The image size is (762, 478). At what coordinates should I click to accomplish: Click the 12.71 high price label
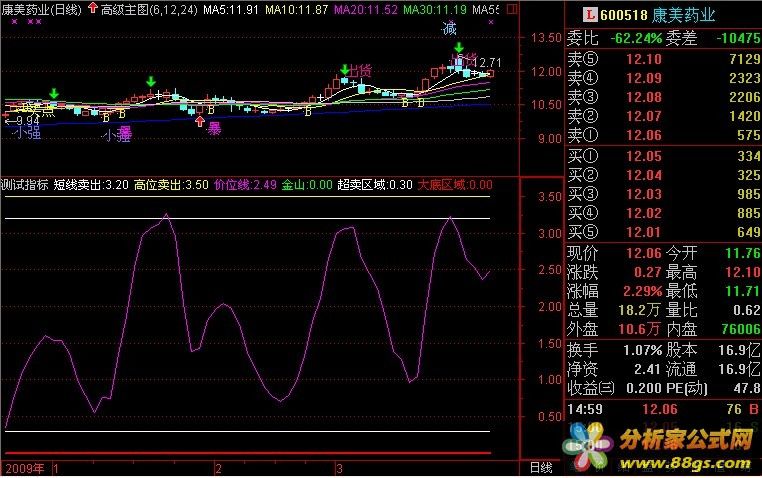pos(486,63)
